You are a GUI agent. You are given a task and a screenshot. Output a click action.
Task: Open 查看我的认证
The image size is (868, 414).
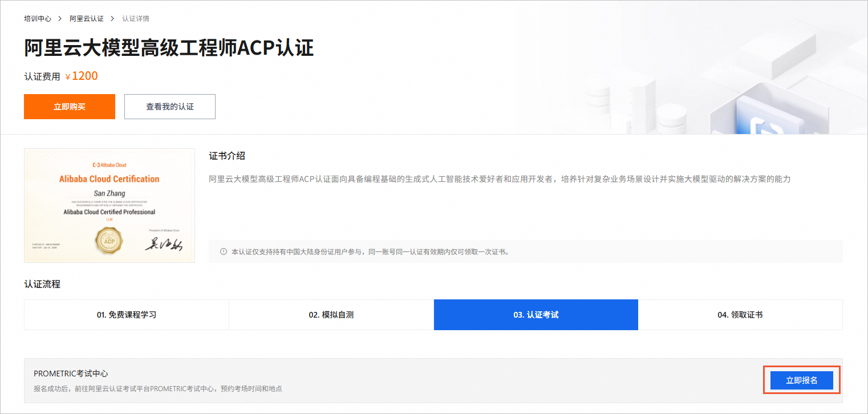170,107
